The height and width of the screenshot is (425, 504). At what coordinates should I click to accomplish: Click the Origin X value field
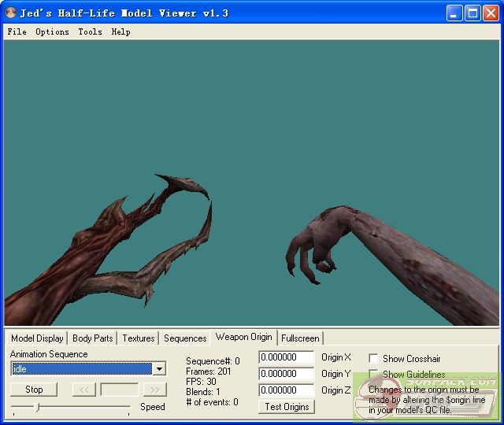pos(286,358)
